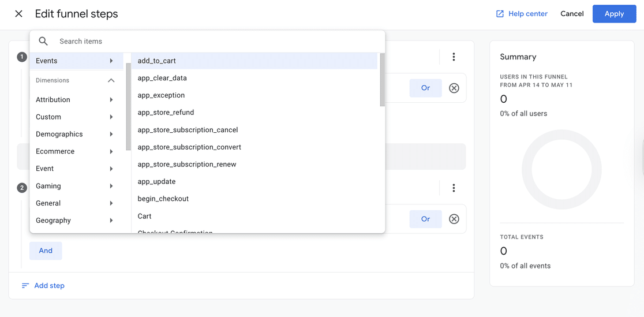
Task: Select the app_clear_data event
Action: click(x=254, y=78)
